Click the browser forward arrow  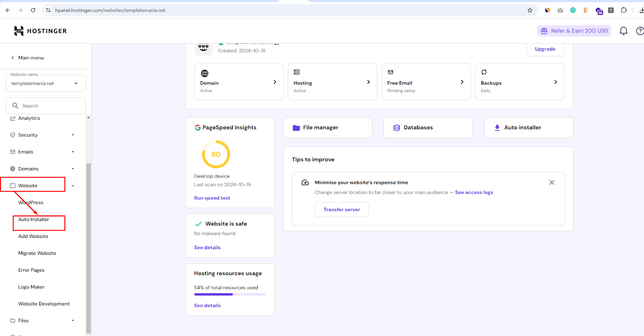20,10
